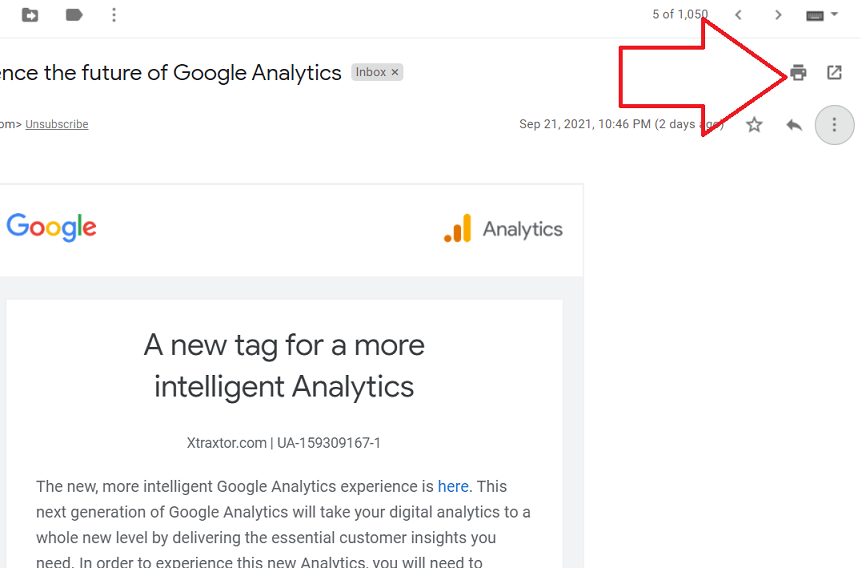This screenshot has height=568, width=862.
Task: Click the "5 of 1,050" message counter
Action: 679,14
